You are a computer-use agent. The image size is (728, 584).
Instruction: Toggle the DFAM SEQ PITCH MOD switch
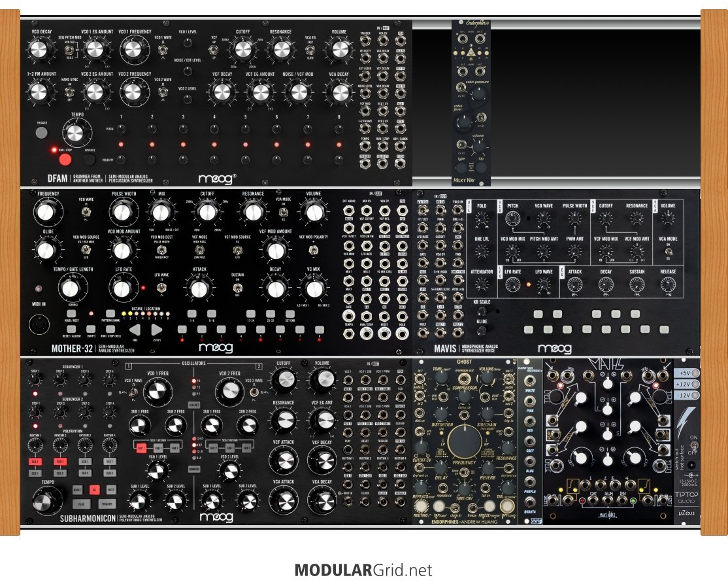[x=70, y=50]
